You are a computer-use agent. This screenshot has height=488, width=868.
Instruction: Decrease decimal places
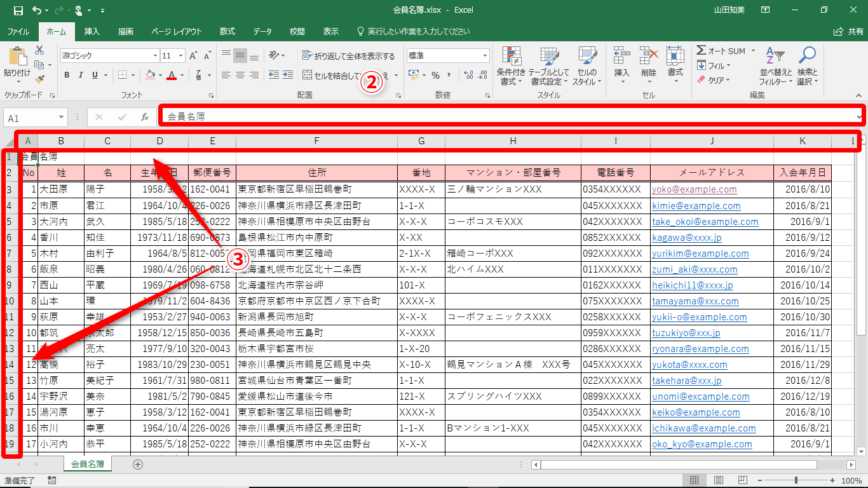(484, 75)
